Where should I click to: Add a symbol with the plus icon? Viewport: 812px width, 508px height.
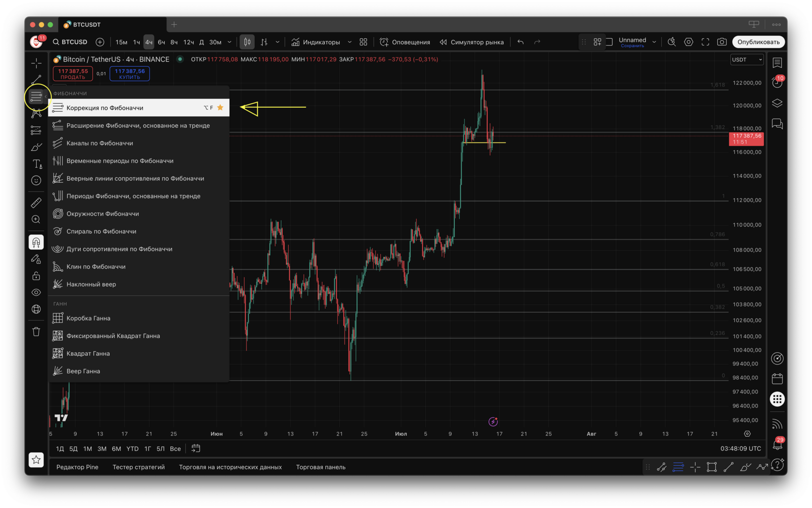tap(100, 42)
